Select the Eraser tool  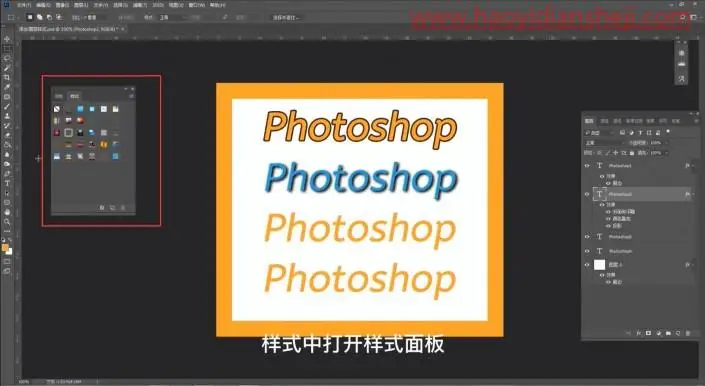[7, 135]
